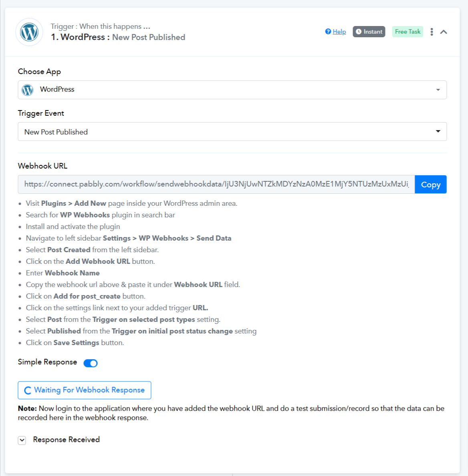
Task: Click the WordPress icon inside Choose App field
Action: (28, 90)
